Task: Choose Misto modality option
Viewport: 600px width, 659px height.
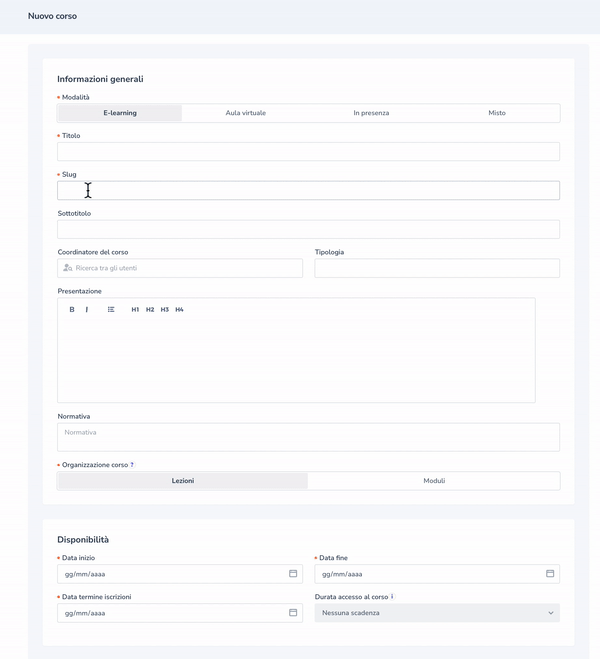Action: [x=497, y=113]
